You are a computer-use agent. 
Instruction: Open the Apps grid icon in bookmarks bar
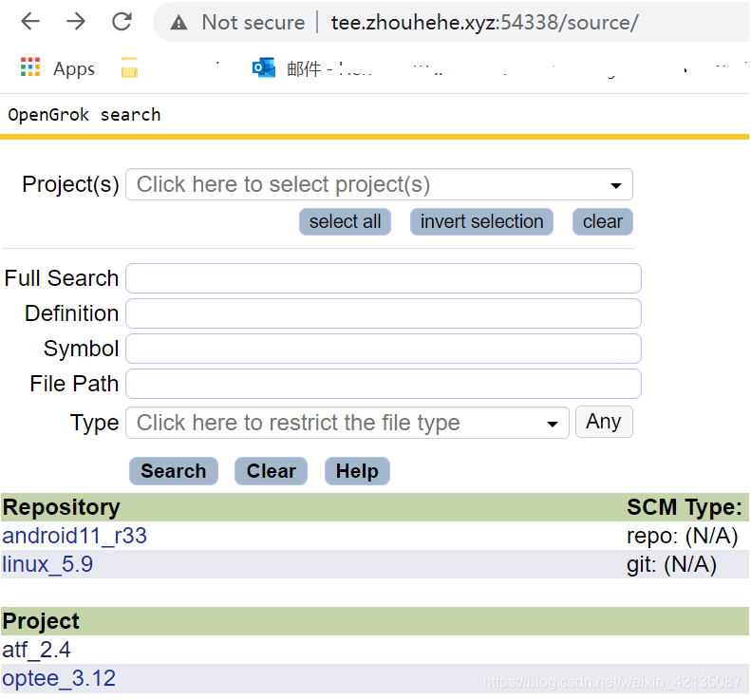pyautogui.click(x=30, y=67)
